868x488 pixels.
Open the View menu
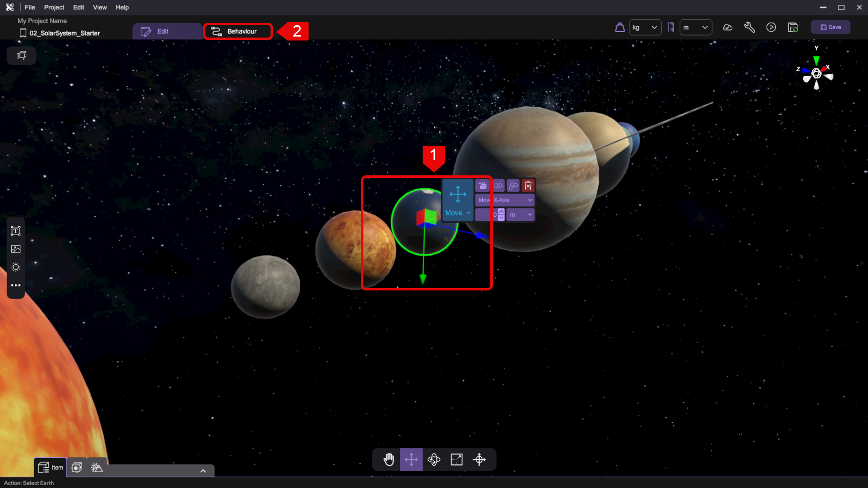click(100, 7)
